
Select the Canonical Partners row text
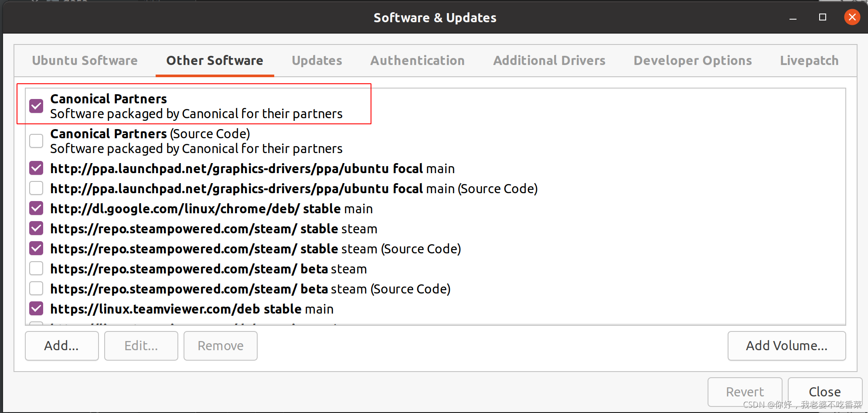[x=196, y=106]
